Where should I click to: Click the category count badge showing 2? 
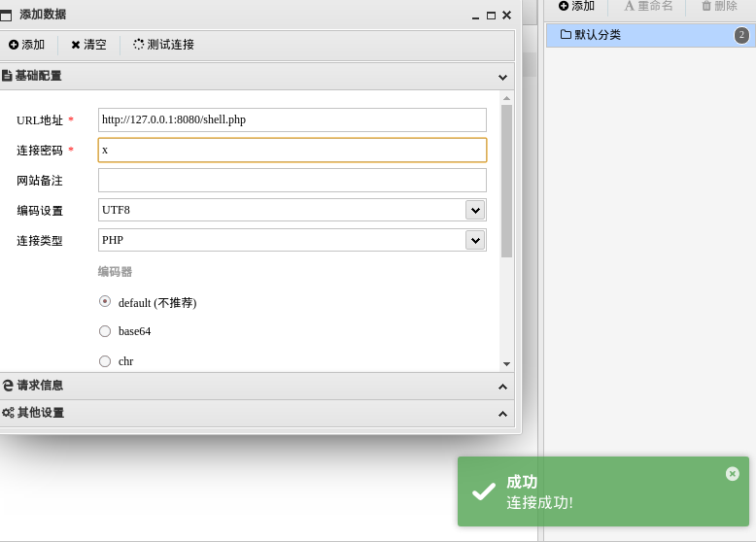(x=741, y=35)
